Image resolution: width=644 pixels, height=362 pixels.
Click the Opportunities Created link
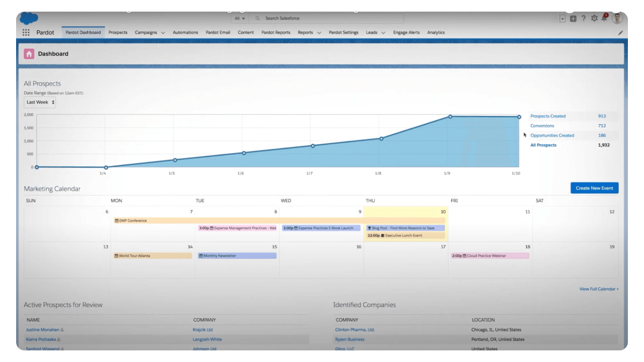[x=552, y=135]
